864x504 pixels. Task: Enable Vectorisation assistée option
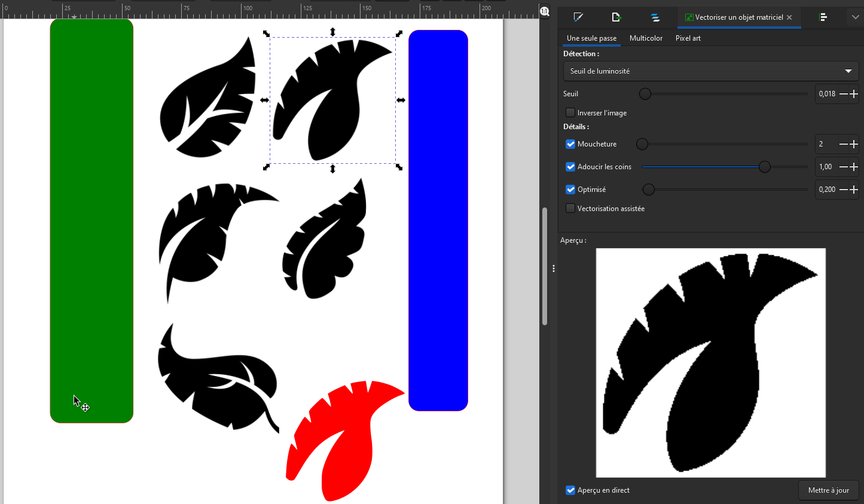coord(570,209)
